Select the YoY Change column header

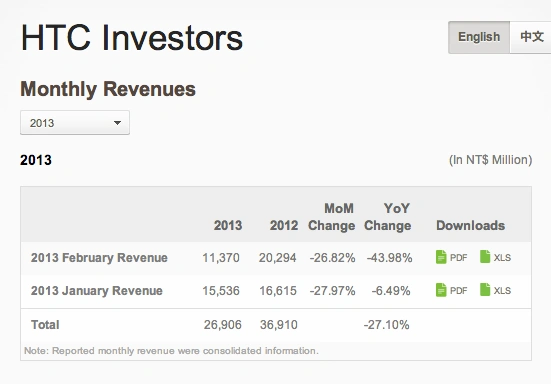387,217
